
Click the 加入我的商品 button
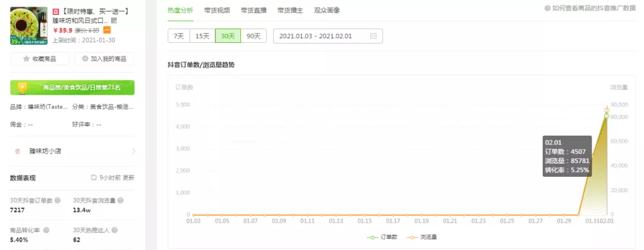pyautogui.click(x=104, y=58)
